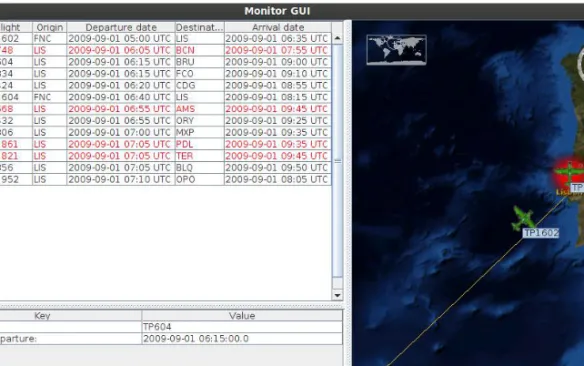Click departure 2009-09-01 07:00 UTC cell
584x366 pixels.
click(x=121, y=132)
